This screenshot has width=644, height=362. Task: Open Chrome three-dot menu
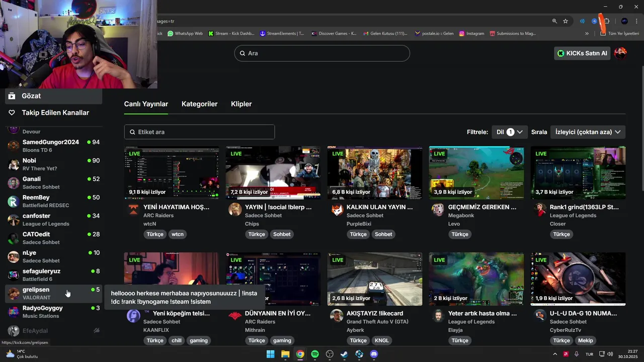coord(636,21)
